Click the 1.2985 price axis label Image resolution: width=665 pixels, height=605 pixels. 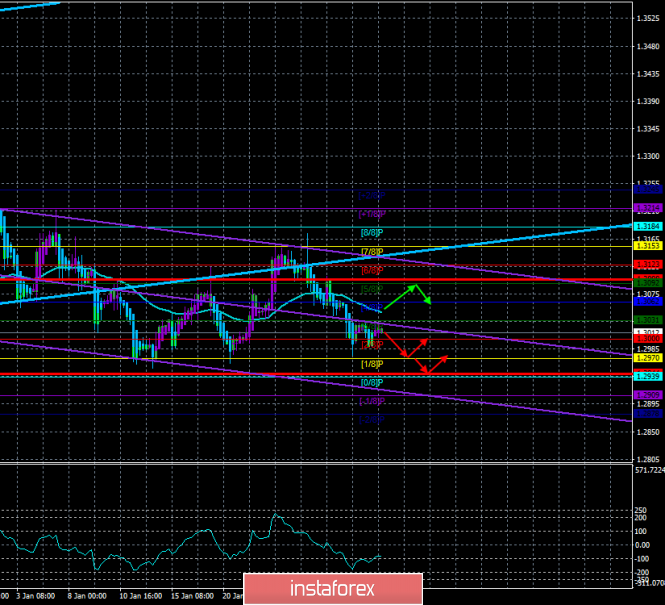(x=648, y=349)
